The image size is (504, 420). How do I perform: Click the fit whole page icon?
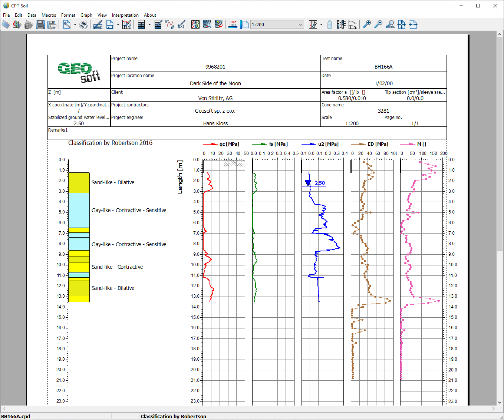pyautogui.click(x=401, y=25)
